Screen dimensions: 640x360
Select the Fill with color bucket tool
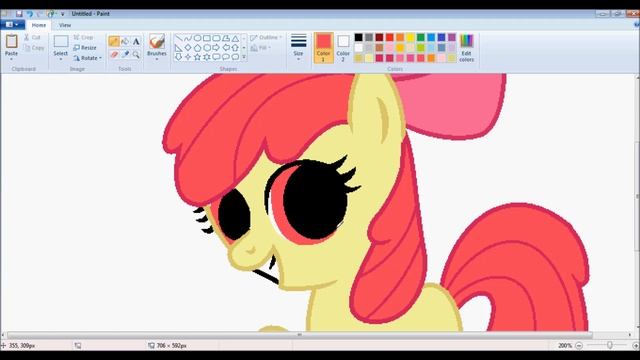click(125, 41)
